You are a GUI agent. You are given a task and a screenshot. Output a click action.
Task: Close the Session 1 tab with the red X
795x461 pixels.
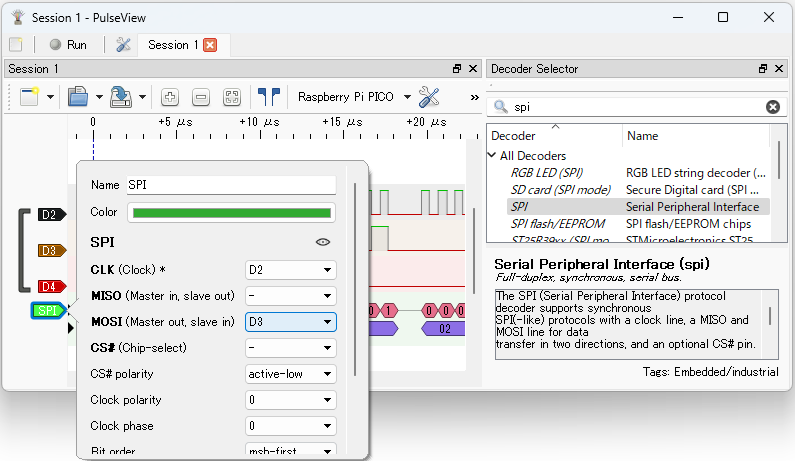[x=210, y=45]
